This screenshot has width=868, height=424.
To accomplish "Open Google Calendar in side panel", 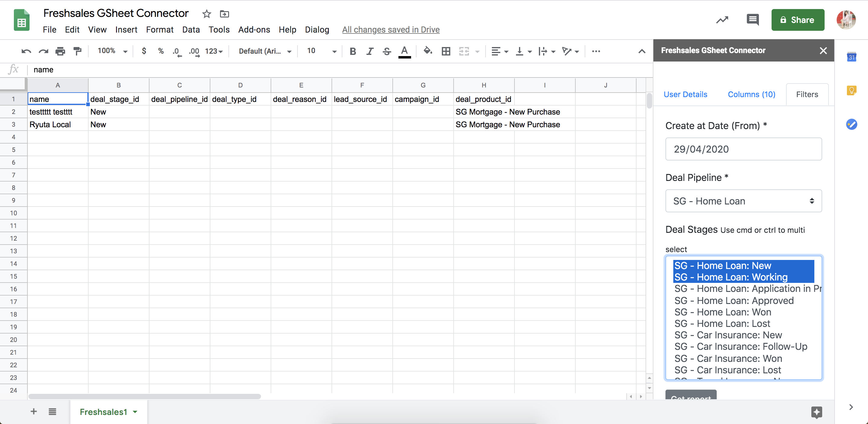I will coord(851,57).
